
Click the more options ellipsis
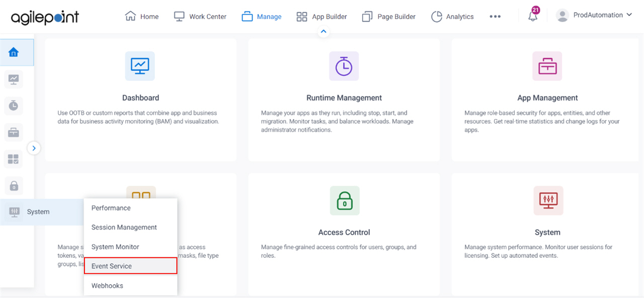[x=495, y=17]
